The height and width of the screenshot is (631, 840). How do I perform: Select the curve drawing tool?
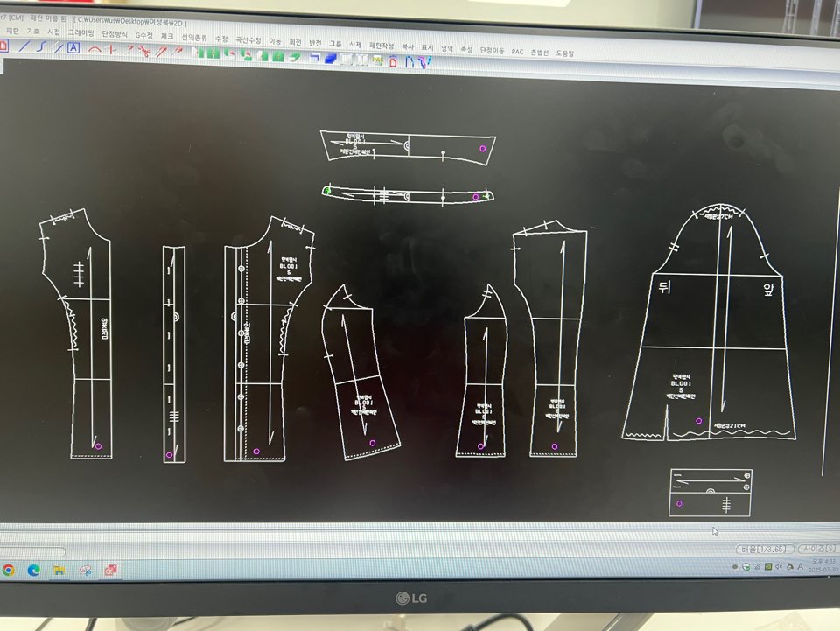43,47
